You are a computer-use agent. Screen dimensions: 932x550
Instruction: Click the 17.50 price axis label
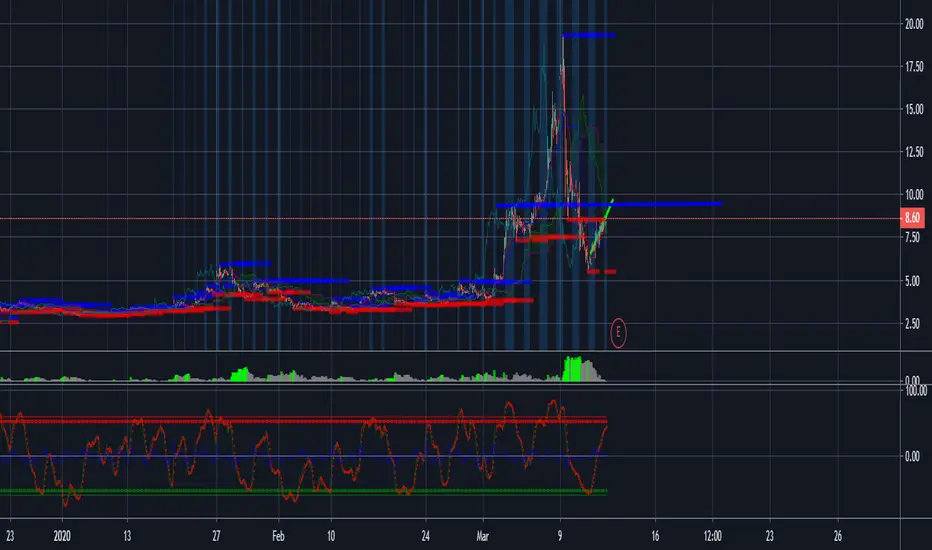point(914,67)
